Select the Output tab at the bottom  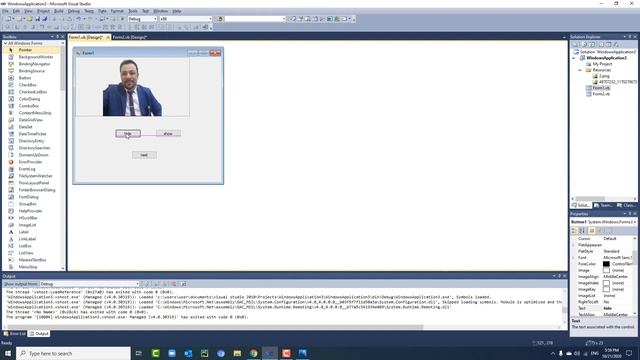click(39, 334)
